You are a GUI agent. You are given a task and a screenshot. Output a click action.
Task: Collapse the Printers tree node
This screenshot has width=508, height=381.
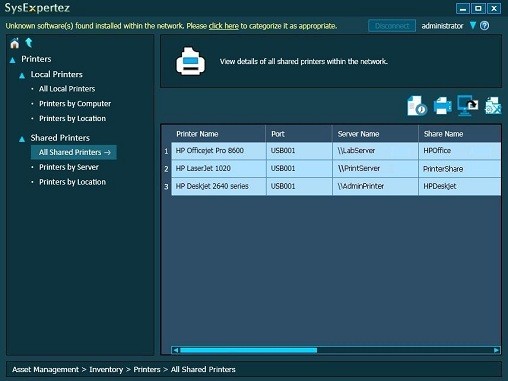(x=13, y=60)
